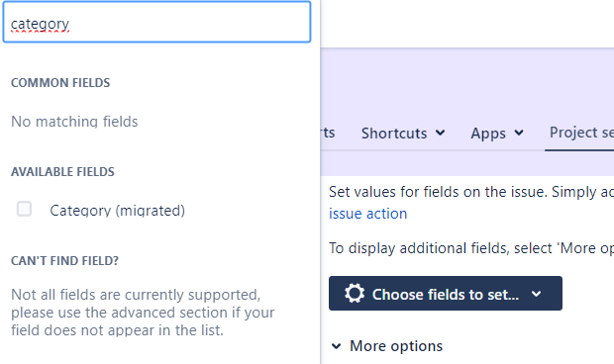Click the chevron arrow beside Apps
The width and height of the screenshot is (614, 364).
(519, 133)
